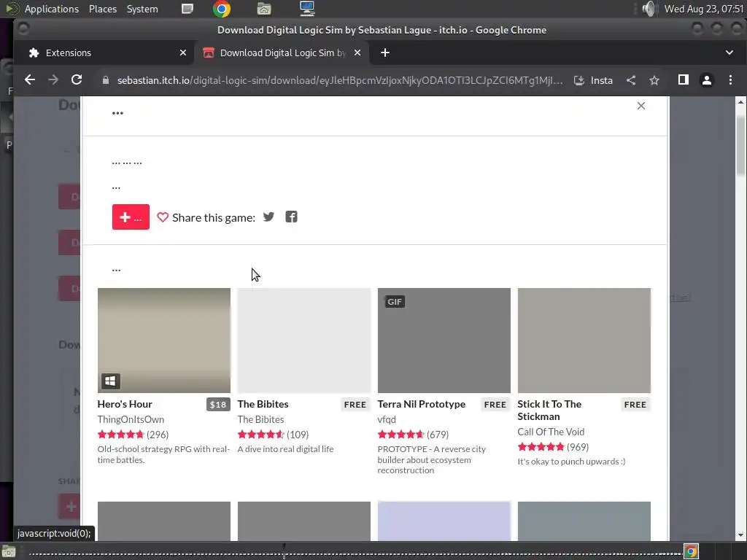Screen dimensions: 747x560
Task: Open the Chrome profile avatar
Action: click(706, 80)
